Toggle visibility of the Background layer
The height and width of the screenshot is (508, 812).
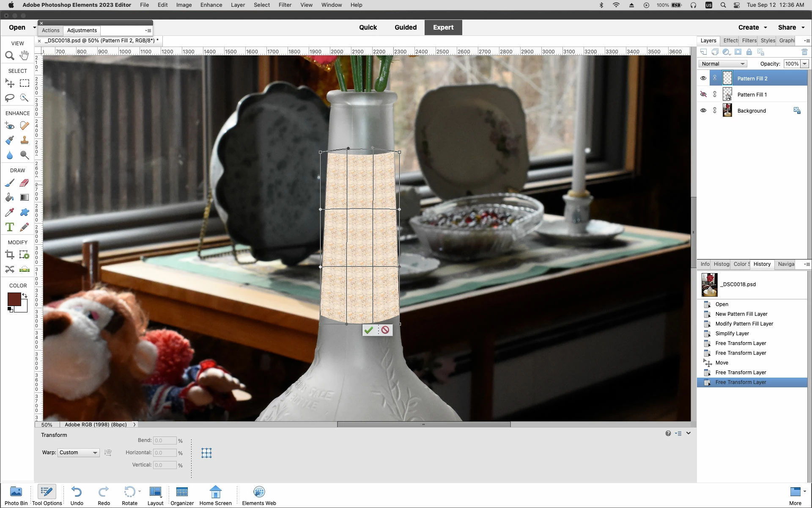pos(703,110)
